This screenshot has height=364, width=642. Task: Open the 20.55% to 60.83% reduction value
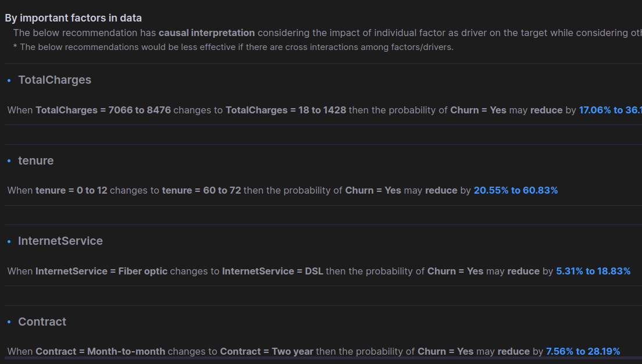tap(515, 190)
